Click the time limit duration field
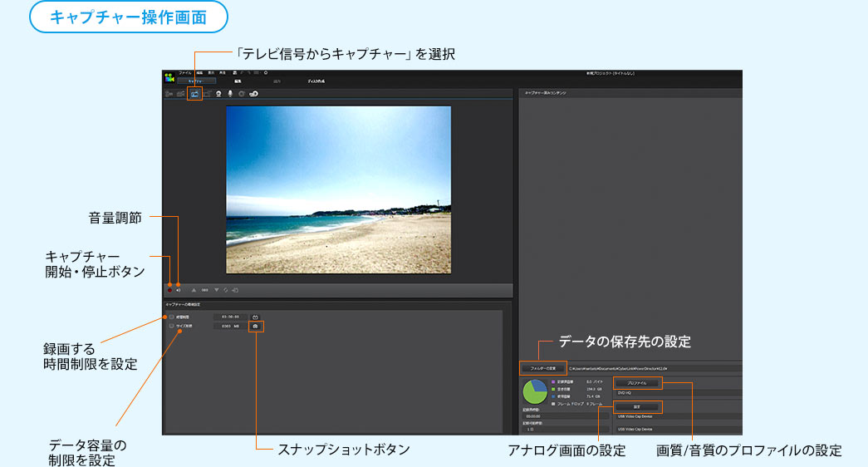This screenshot has height=467, width=868. 230,317
